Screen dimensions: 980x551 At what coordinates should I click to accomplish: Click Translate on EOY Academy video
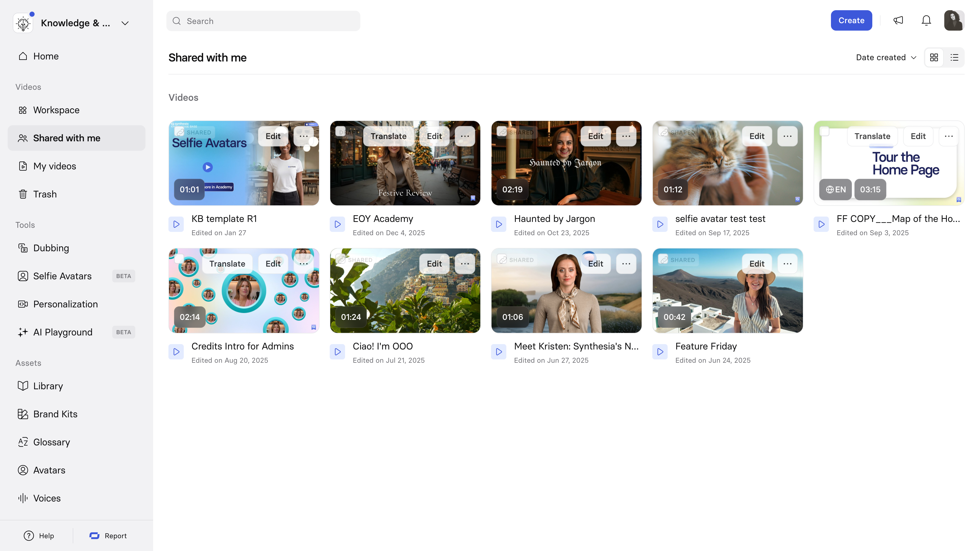point(388,136)
